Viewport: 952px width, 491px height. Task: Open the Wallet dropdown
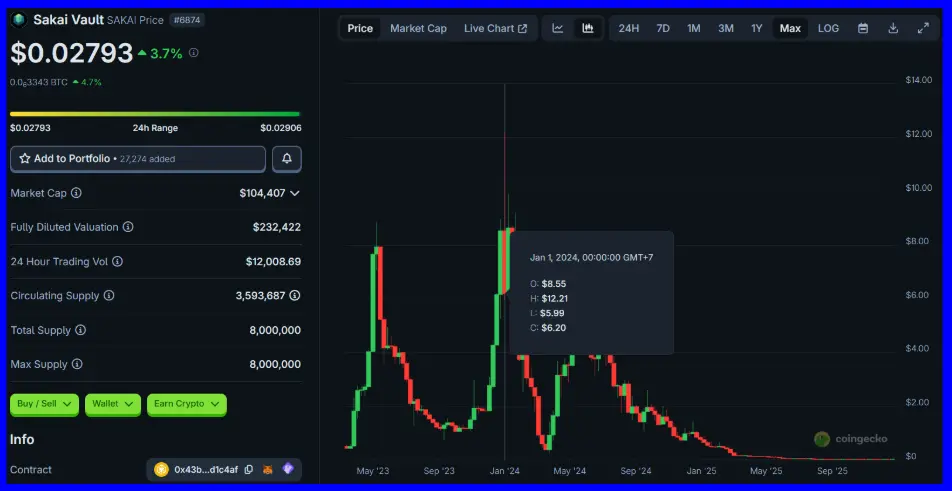[x=112, y=404]
